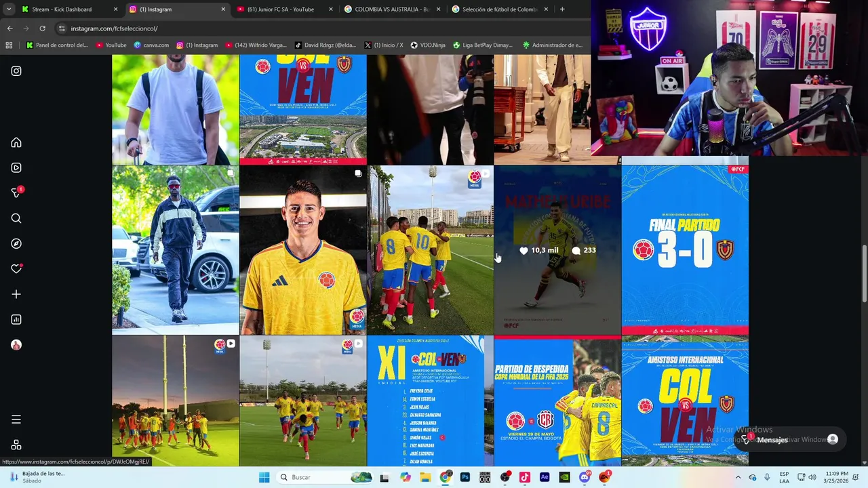Open Photoshop from the taskbar
Viewport: 868px width, 488px height.
point(465,477)
